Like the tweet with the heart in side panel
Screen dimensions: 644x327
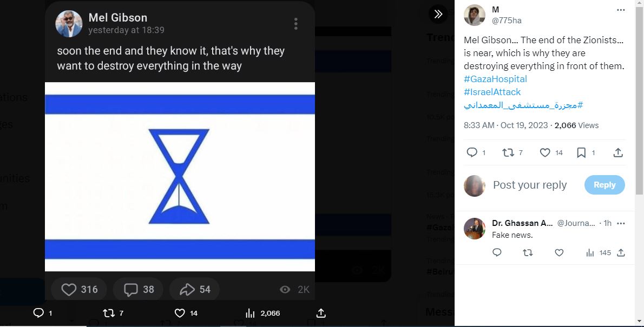click(x=546, y=153)
